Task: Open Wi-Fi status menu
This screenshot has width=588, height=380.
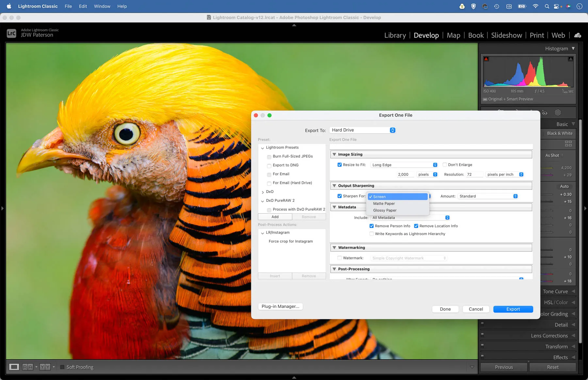Action: click(535, 6)
